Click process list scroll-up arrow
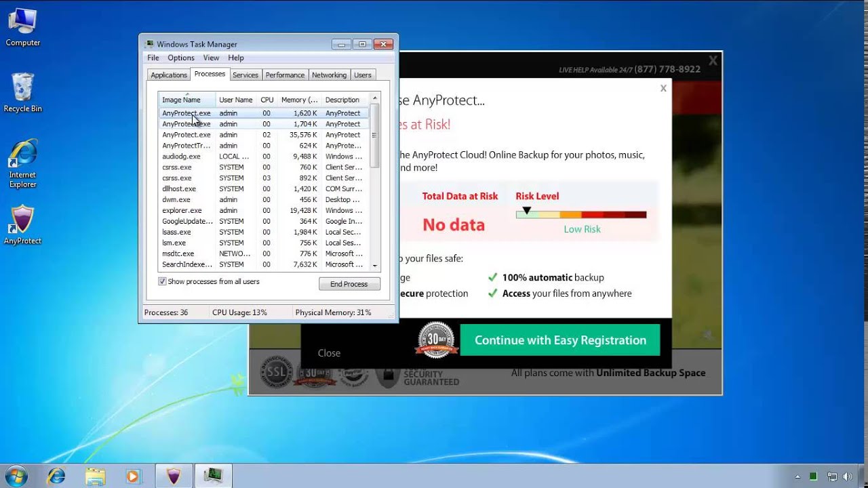The height and width of the screenshot is (488, 868). (374, 98)
